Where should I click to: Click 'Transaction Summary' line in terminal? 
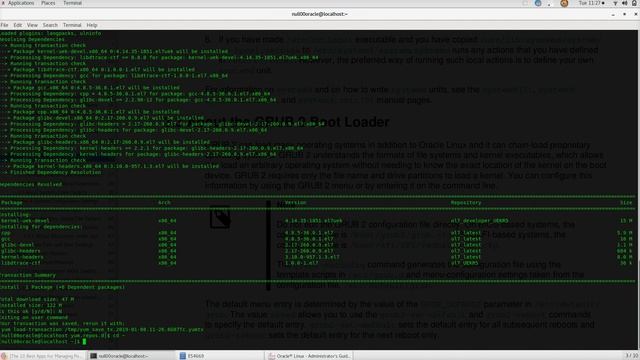tap(28, 275)
